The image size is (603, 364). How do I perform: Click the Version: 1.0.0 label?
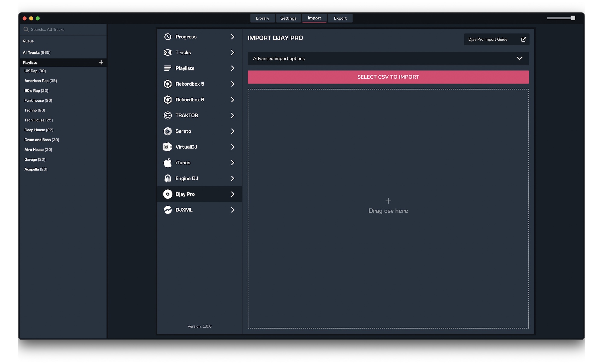tap(199, 326)
